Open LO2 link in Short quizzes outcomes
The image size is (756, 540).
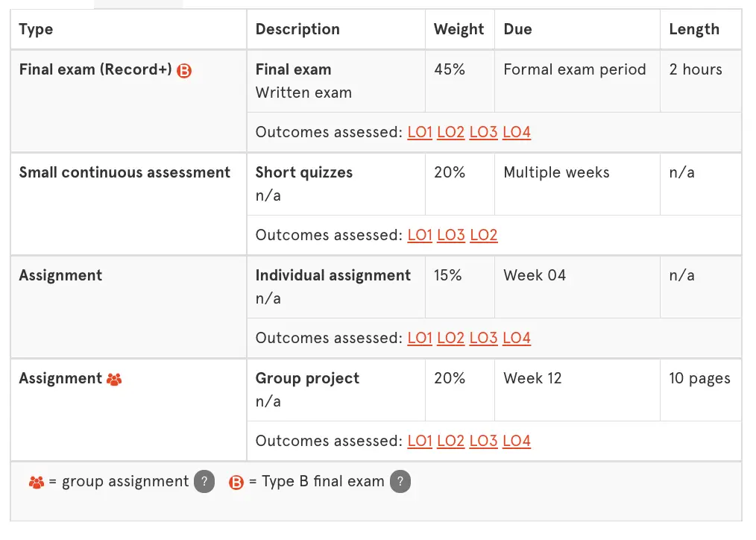484,235
